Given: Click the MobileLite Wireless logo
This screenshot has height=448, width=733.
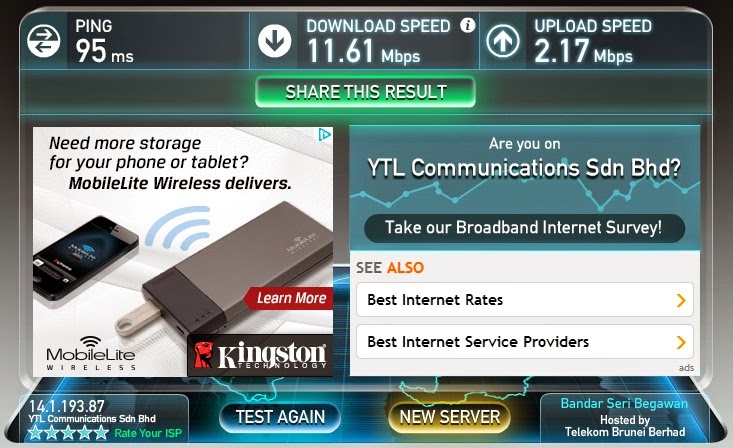Looking at the screenshot, I should point(91,354).
